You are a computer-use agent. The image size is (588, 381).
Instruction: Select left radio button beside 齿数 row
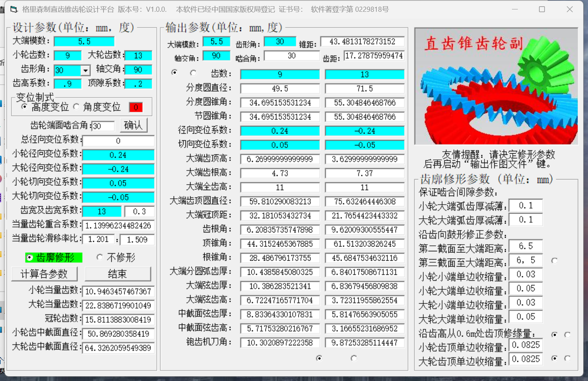174,73
